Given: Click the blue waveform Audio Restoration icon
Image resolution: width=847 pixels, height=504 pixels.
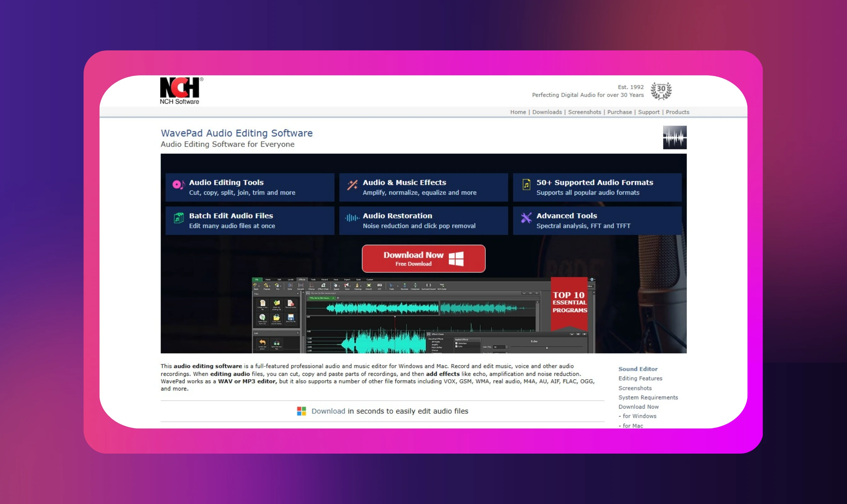Looking at the screenshot, I should pyautogui.click(x=352, y=218).
